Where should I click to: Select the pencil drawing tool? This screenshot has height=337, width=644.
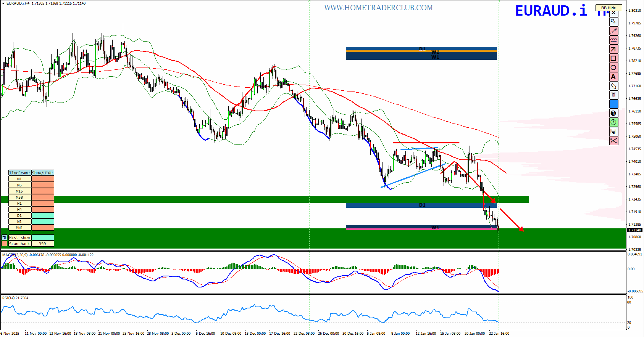point(613,31)
